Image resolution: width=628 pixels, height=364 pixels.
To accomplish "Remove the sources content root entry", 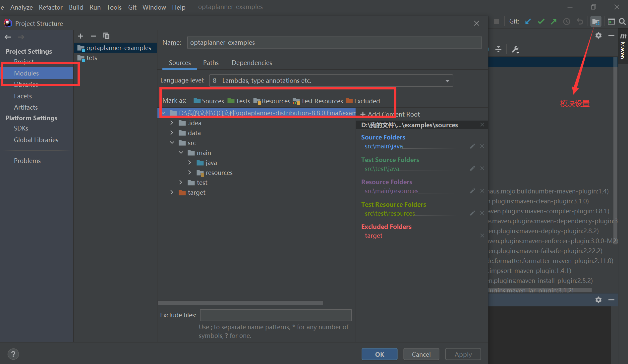I will [482, 125].
